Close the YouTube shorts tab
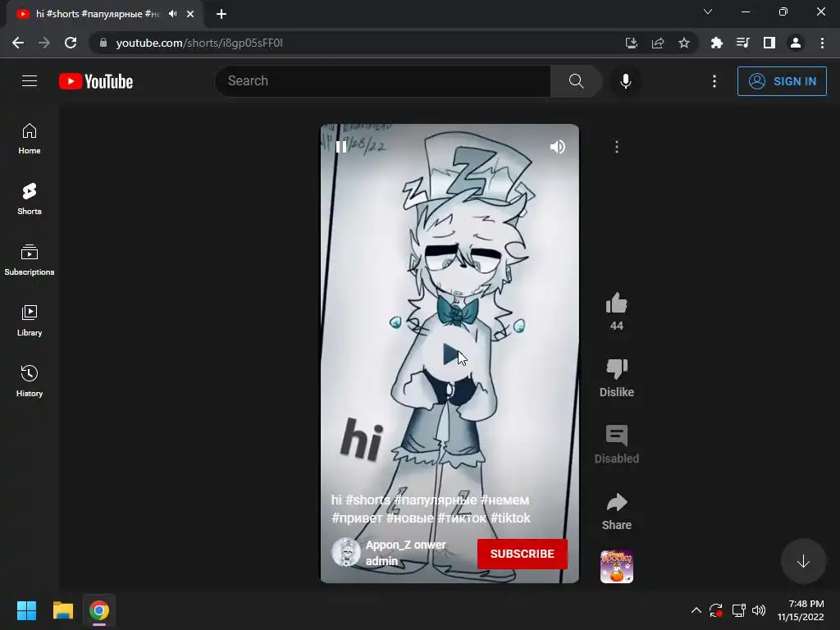Image resolution: width=840 pixels, height=630 pixels. 190,14
